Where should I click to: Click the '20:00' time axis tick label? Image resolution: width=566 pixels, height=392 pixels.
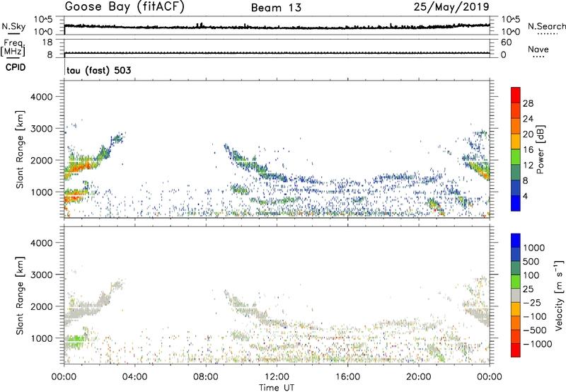click(x=418, y=377)
